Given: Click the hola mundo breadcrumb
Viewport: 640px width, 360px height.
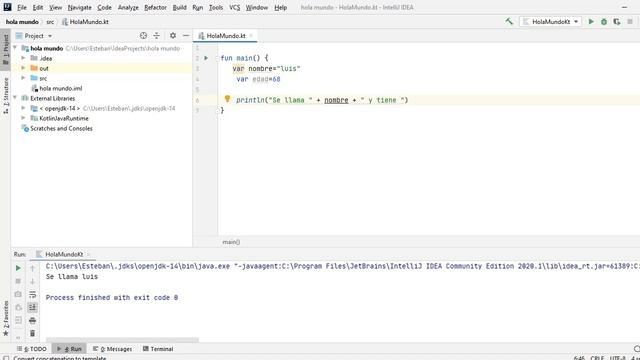Looking at the screenshot, I should click(22, 22).
